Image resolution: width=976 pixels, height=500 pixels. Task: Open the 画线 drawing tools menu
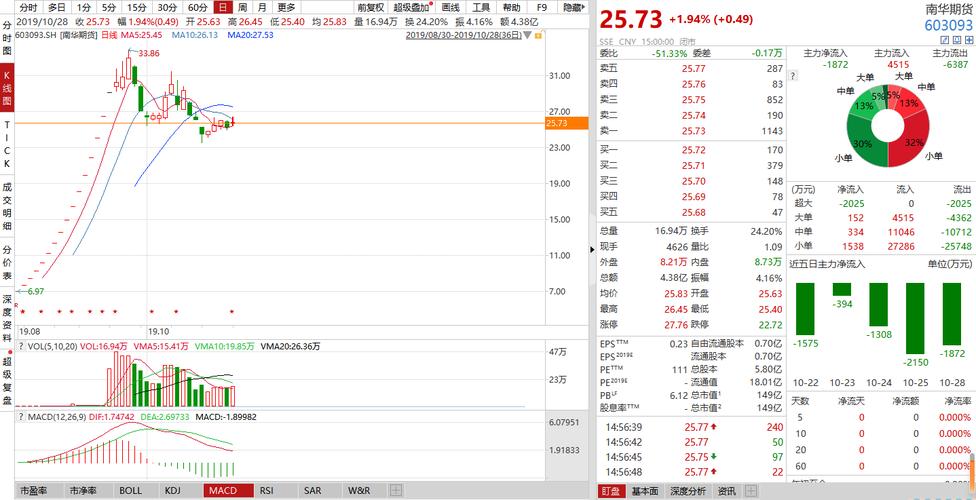click(450, 7)
